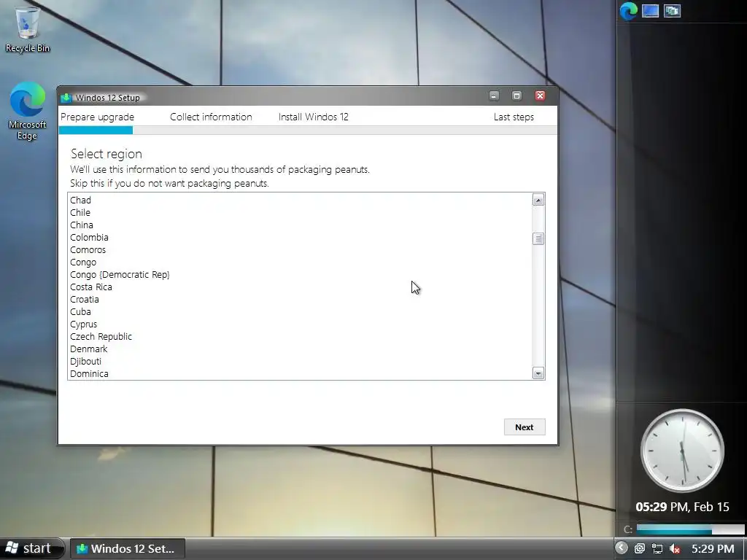Click the analog clock gadget
The image size is (747, 560).
click(682, 450)
